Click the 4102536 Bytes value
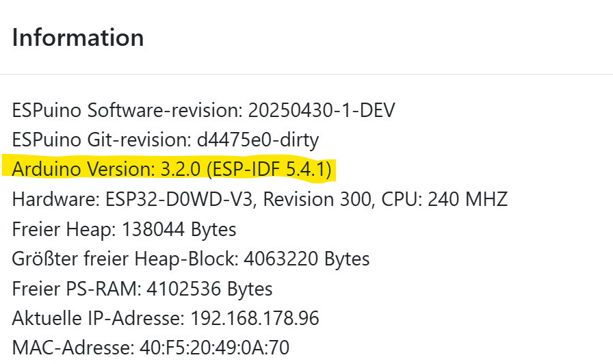The width and height of the screenshot is (613, 364). point(209,289)
